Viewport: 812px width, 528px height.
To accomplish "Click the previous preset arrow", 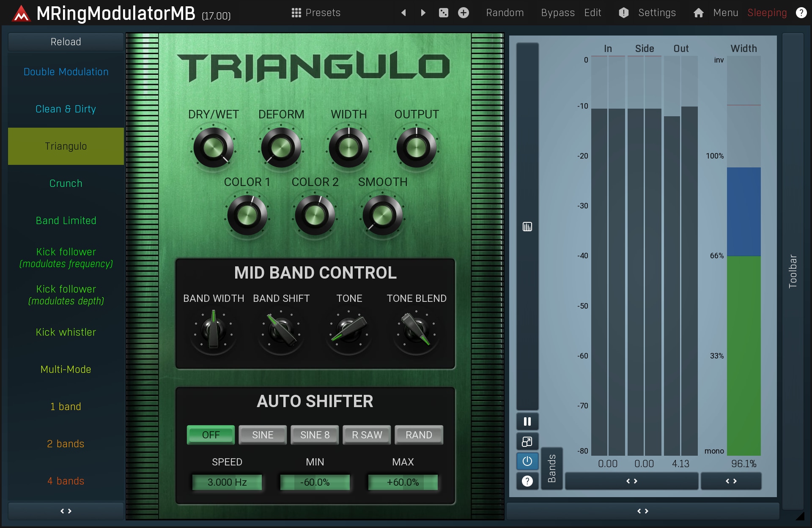I will click(x=403, y=13).
